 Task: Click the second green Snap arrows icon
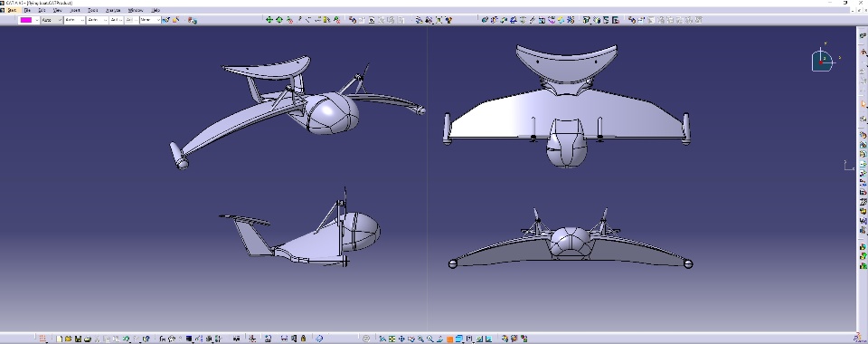(279, 20)
